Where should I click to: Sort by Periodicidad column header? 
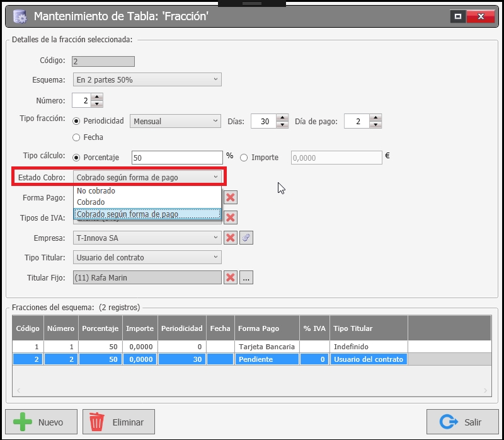182,328
